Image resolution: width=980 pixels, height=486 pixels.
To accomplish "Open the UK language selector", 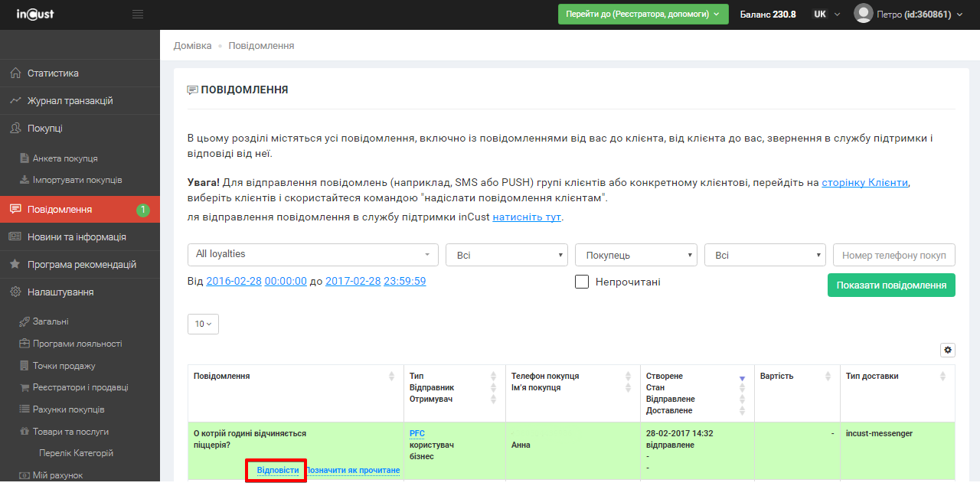I will [826, 15].
